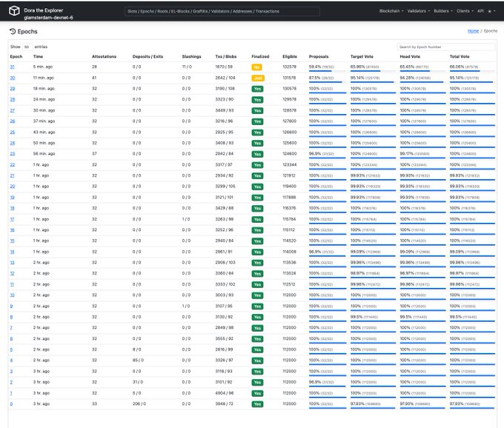Click the Epoch column header
This screenshot has width=504, height=428.
pos(16,56)
